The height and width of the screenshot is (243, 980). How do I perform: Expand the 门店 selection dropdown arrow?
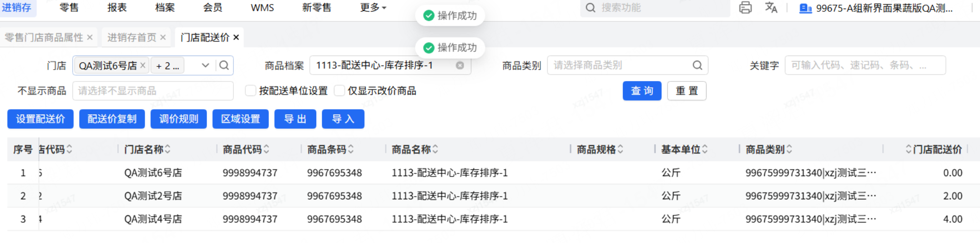point(205,66)
